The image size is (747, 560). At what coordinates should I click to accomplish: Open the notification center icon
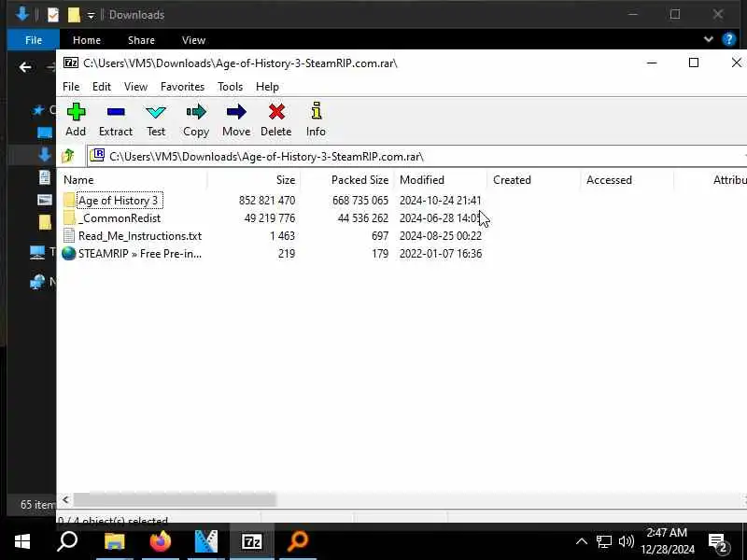[x=718, y=542]
